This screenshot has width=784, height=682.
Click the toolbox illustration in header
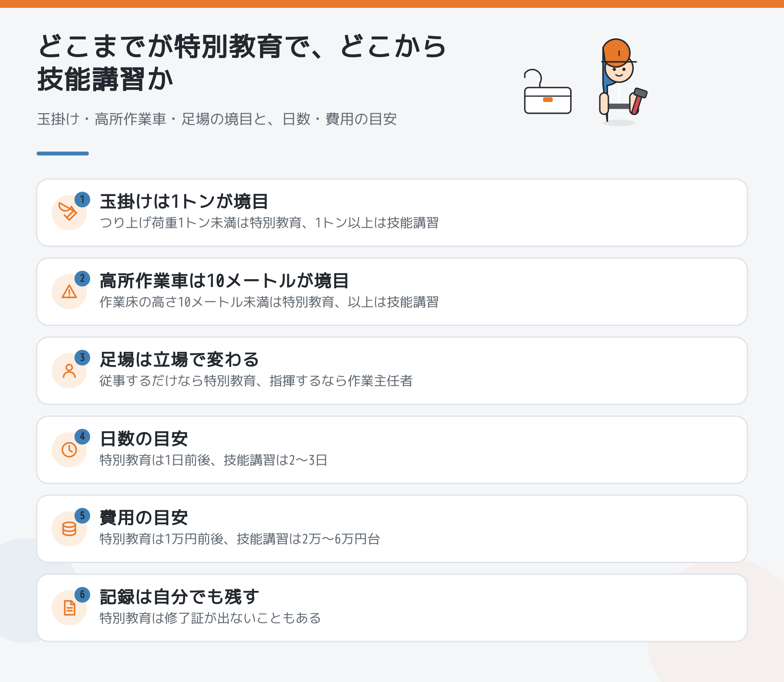click(x=547, y=92)
